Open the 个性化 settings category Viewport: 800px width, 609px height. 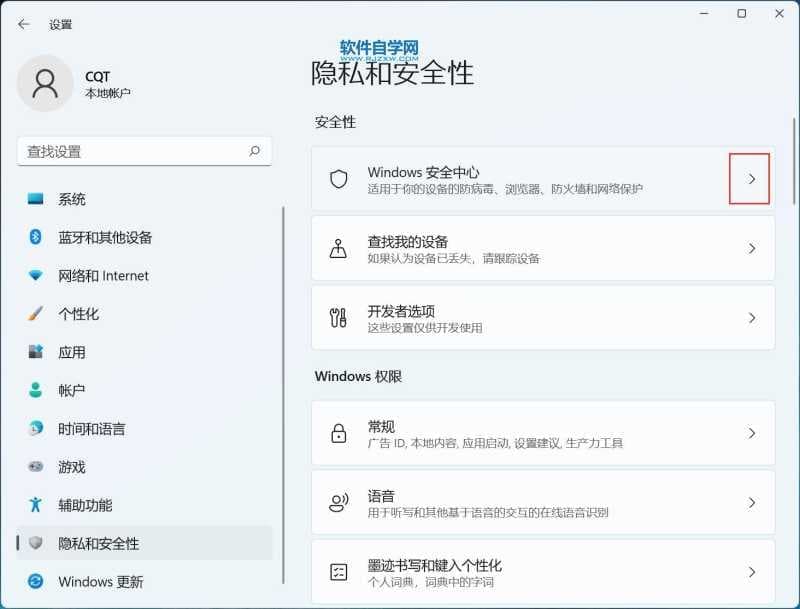[x=78, y=314]
